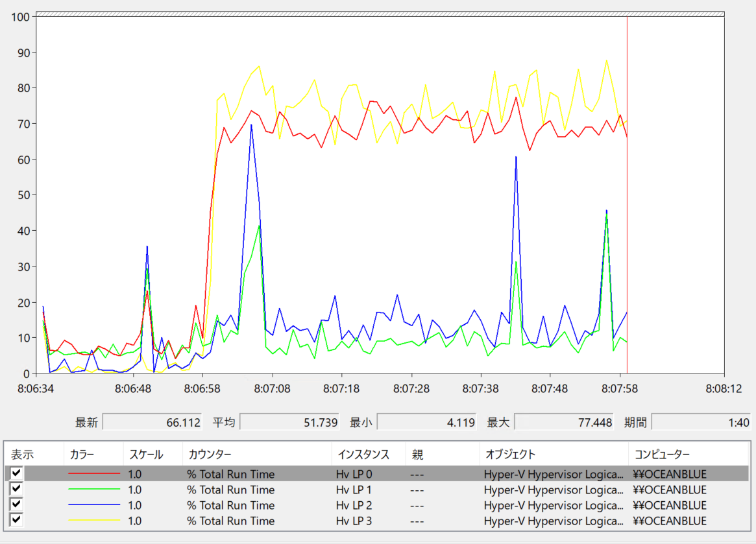
Task: Select the Hv LP 3 instance row
Action: coord(376,521)
